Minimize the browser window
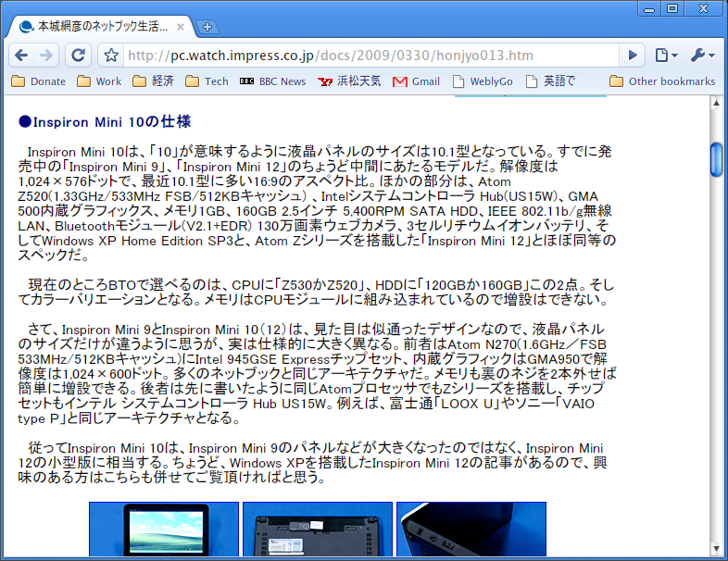The height and width of the screenshot is (561, 728). tap(649, 9)
